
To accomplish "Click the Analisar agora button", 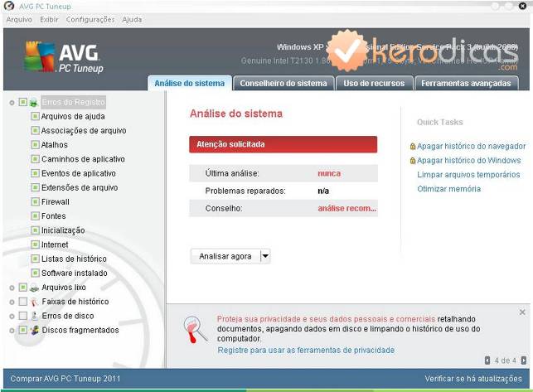I will coord(225,256).
